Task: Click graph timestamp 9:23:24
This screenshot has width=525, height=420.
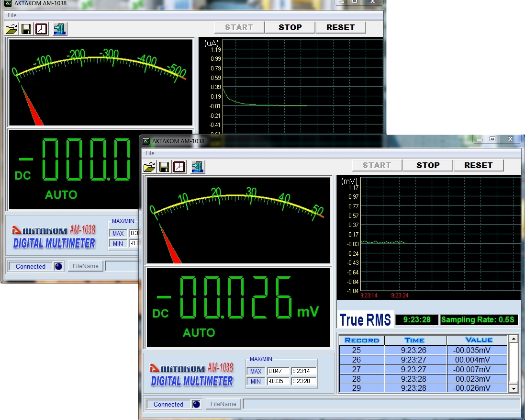Action: click(x=400, y=295)
